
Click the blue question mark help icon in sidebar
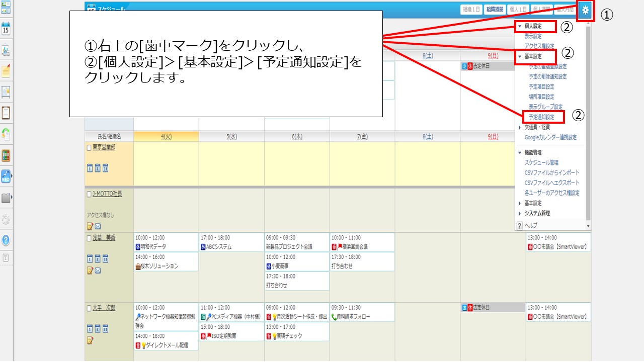6,240
